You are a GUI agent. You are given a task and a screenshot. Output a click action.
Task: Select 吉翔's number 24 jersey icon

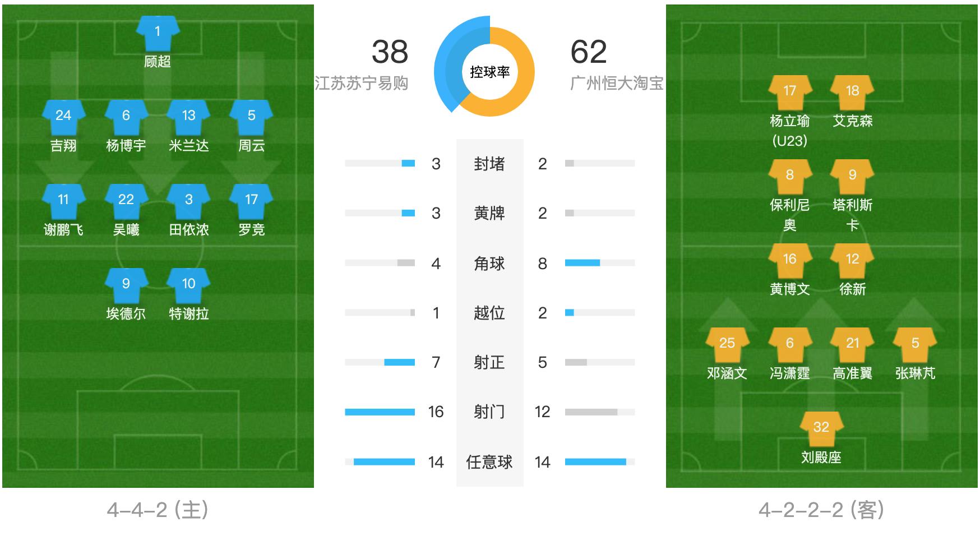(63, 116)
